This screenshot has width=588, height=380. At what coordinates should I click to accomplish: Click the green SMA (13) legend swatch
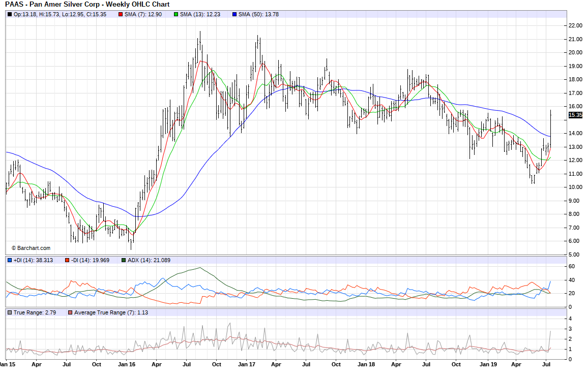pyautogui.click(x=177, y=14)
